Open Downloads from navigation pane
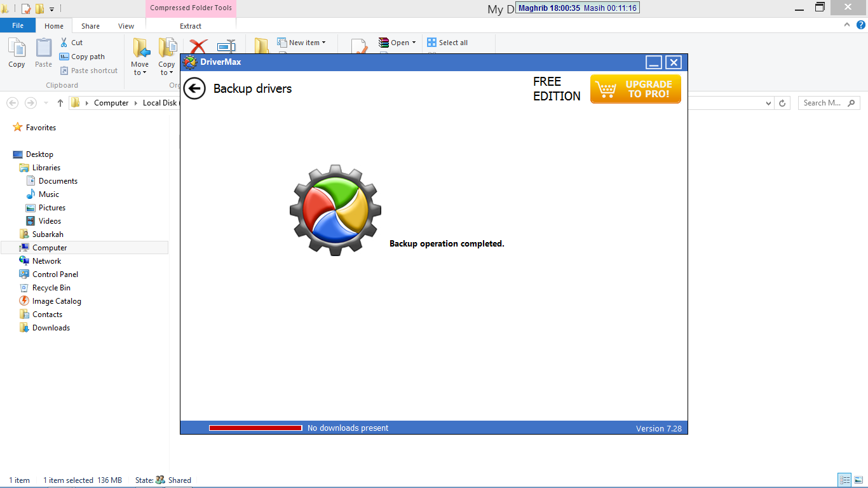 (51, 328)
